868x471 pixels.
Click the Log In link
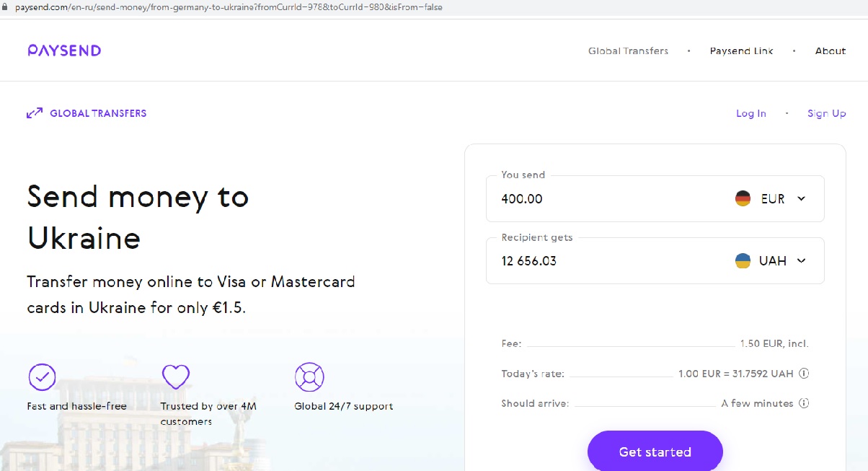[750, 114]
